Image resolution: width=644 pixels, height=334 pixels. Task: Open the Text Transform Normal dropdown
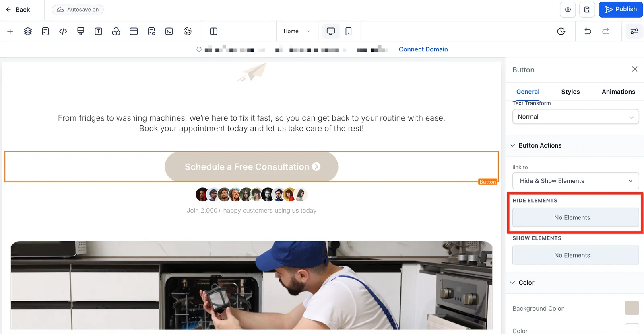(576, 117)
